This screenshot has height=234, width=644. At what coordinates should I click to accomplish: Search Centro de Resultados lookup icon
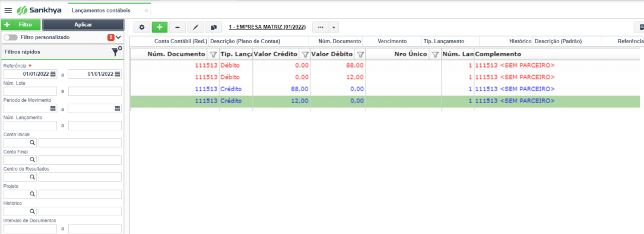[32, 177]
